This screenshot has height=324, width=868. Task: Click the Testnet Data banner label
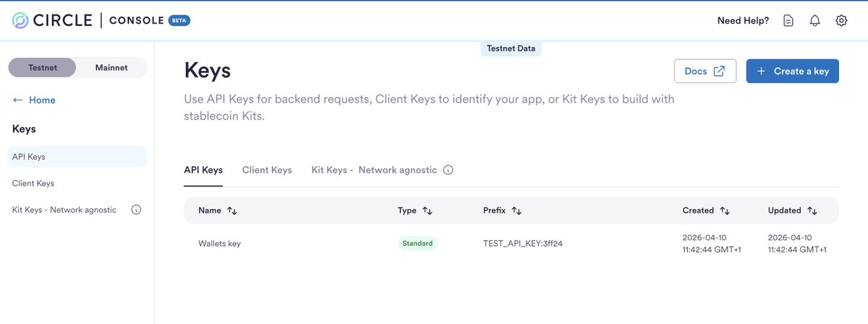point(511,48)
